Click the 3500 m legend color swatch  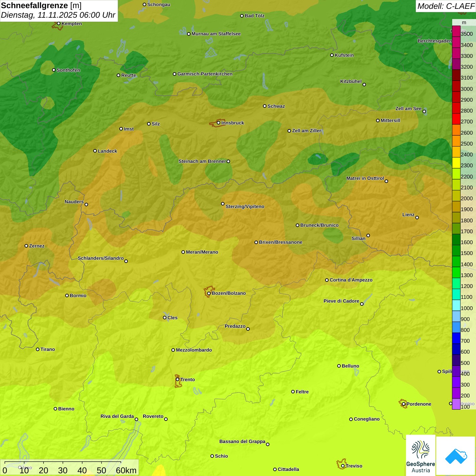456,31
